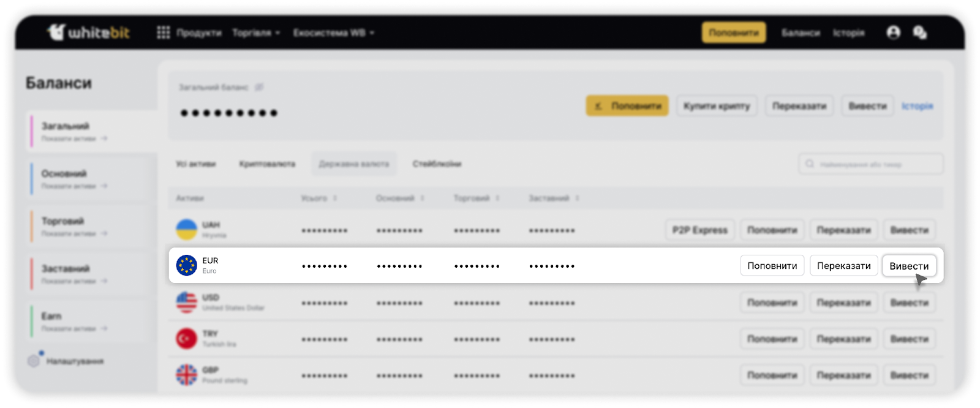This screenshot has width=980, height=408.
Task: Expand the Торгівля dropdown menu
Action: coord(256,32)
